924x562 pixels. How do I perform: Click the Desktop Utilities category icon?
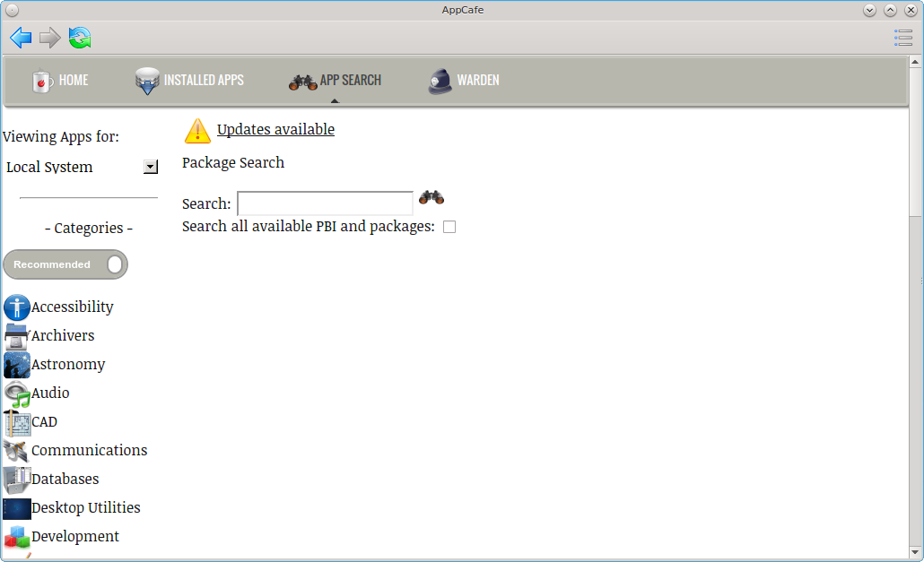(16, 508)
